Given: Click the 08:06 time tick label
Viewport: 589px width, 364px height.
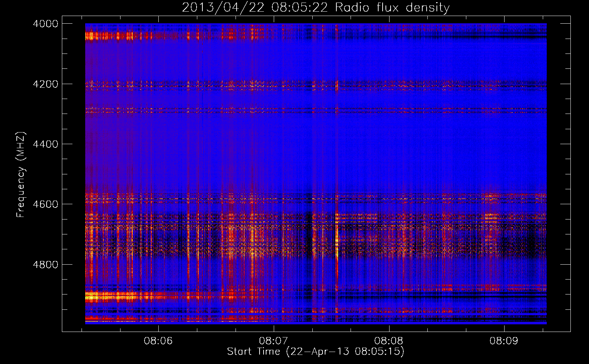Looking at the screenshot, I should point(158,341).
